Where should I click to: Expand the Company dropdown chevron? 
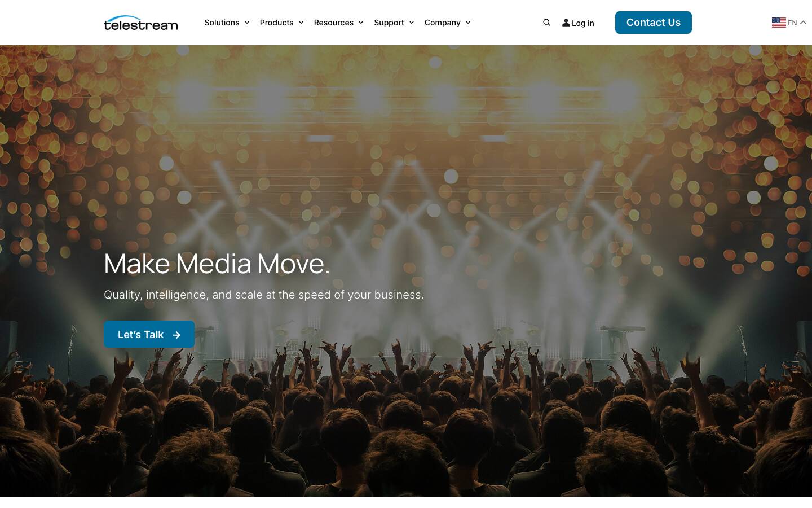pyautogui.click(x=467, y=23)
